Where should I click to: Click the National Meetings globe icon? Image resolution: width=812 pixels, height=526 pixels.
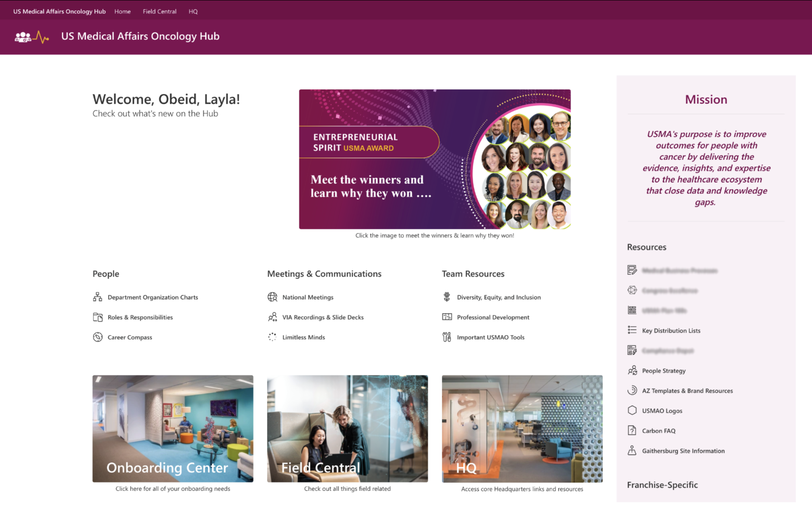pos(272,297)
